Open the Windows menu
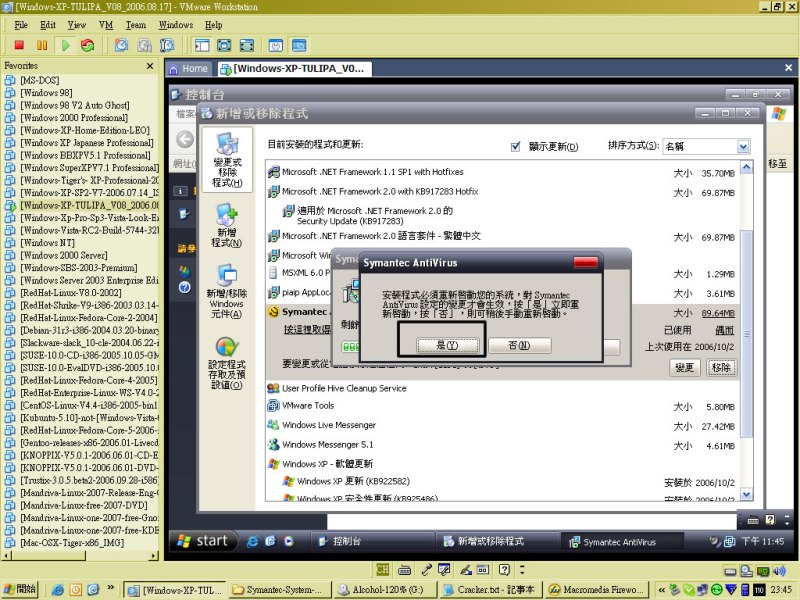This screenshot has width=800, height=600. click(176, 25)
